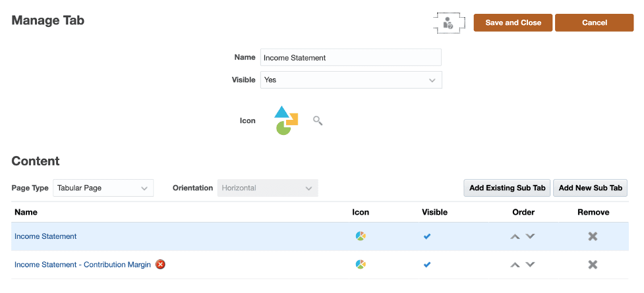Remove the Income Statement sub tab
Image resolution: width=644 pixels, height=293 pixels.
coord(593,236)
